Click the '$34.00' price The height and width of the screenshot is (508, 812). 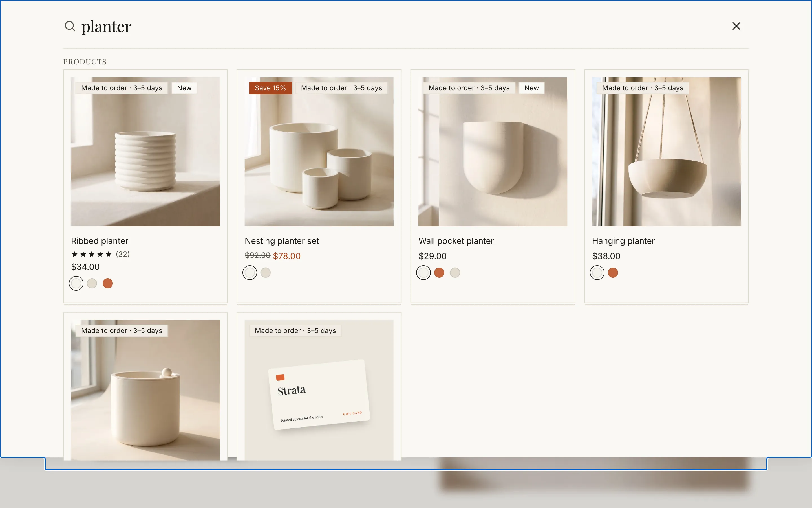tap(85, 267)
